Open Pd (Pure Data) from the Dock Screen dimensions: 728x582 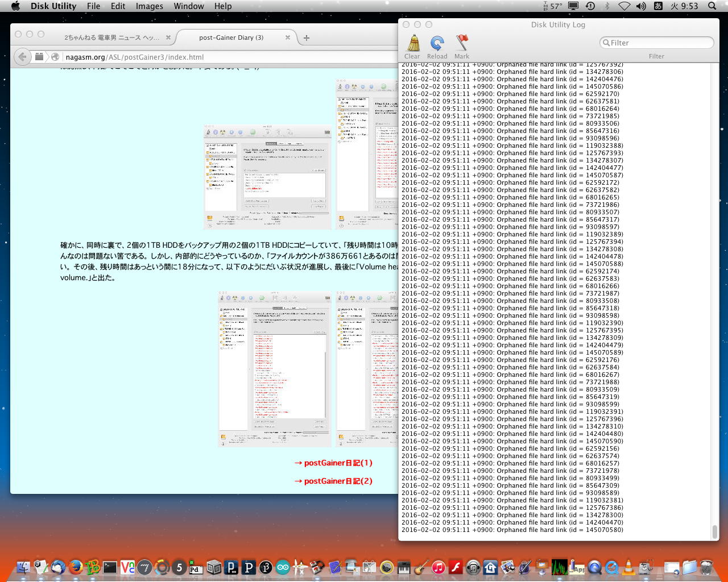point(196,567)
